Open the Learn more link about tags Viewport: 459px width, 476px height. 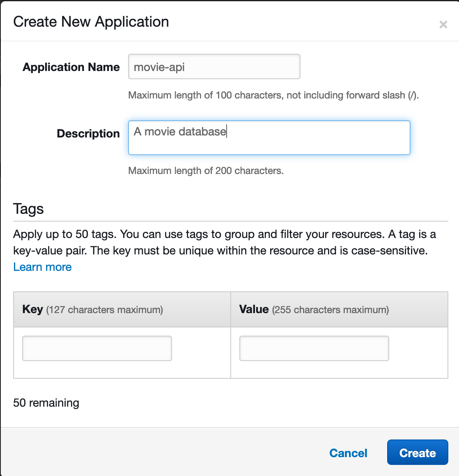(x=42, y=267)
